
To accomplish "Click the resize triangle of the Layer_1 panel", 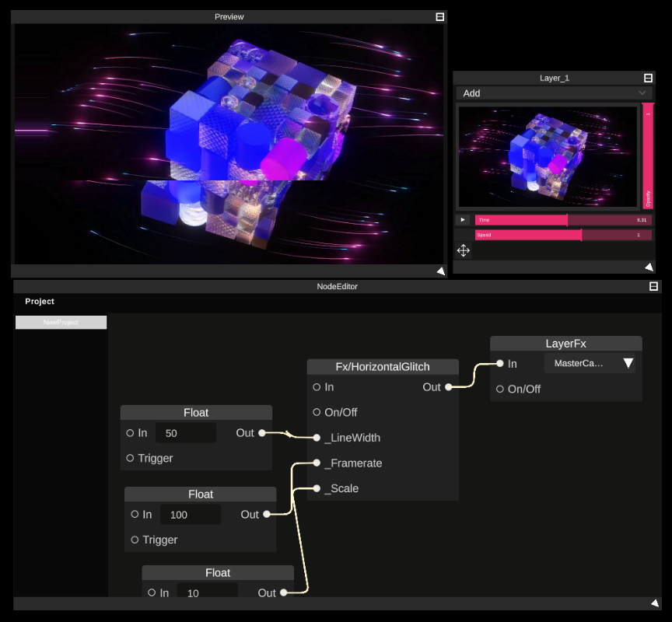I will [649, 267].
